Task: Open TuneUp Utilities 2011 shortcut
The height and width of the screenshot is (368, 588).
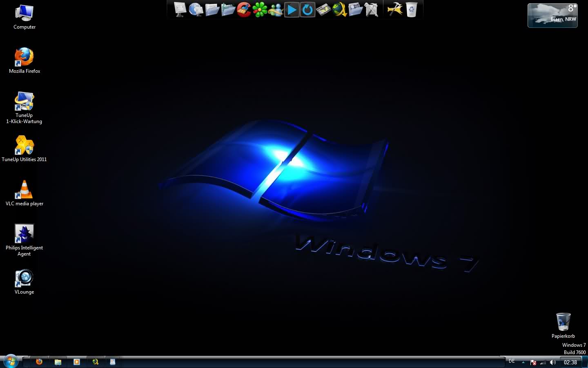Action: (x=24, y=146)
